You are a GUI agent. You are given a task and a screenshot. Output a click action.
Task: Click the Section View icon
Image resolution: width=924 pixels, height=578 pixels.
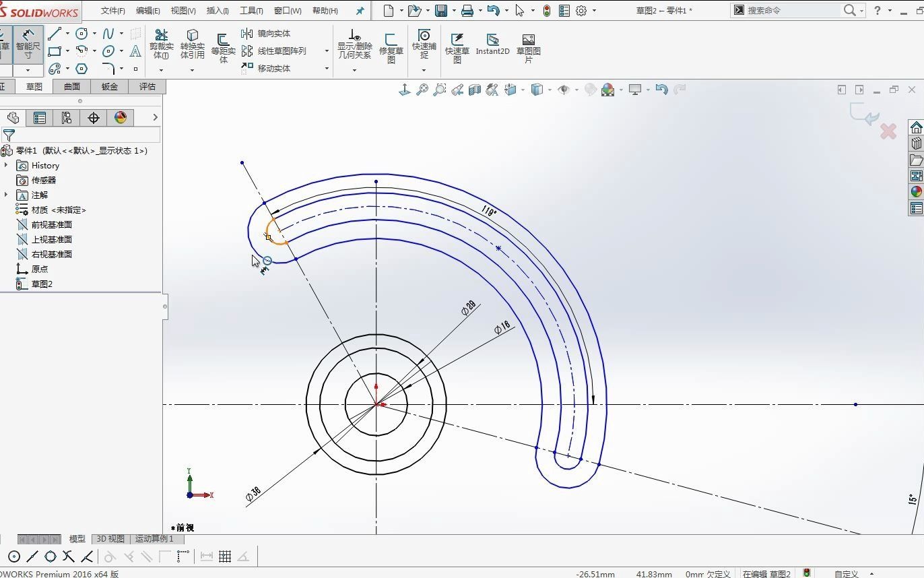tap(475, 90)
